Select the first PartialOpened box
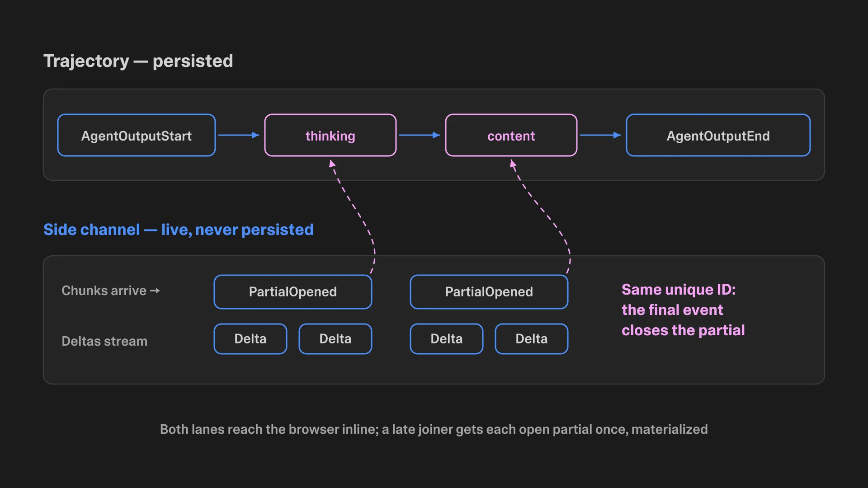This screenshot has width=868, height=488. pyautogui.click(x=293, y=292)
